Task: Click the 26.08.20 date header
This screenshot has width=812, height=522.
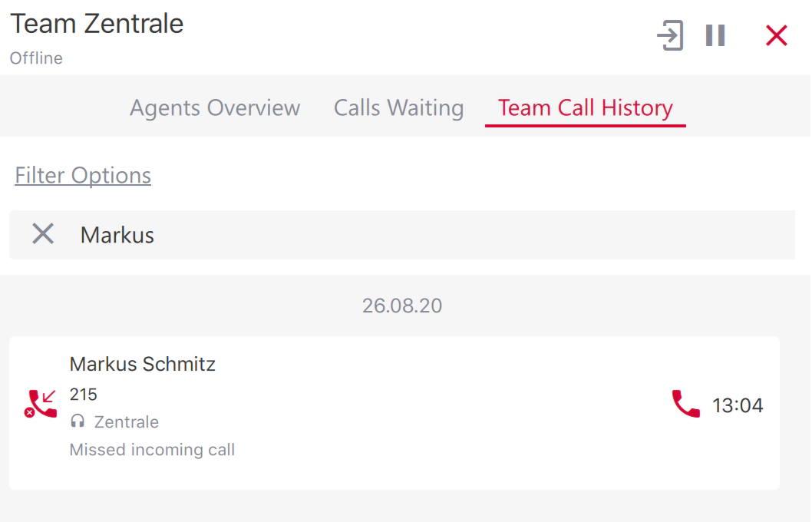Action: (402, 306)
